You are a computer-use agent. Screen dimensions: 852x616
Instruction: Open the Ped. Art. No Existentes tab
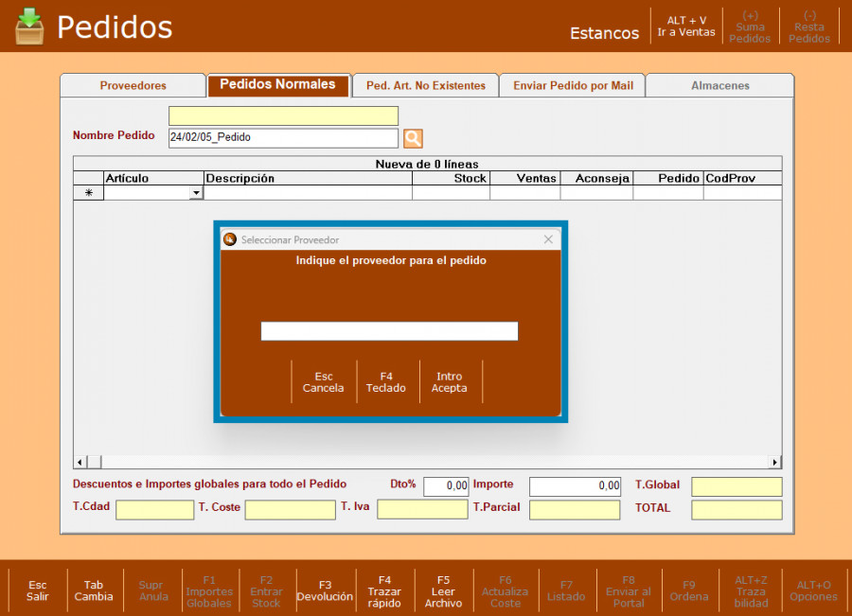coord(425,85)
